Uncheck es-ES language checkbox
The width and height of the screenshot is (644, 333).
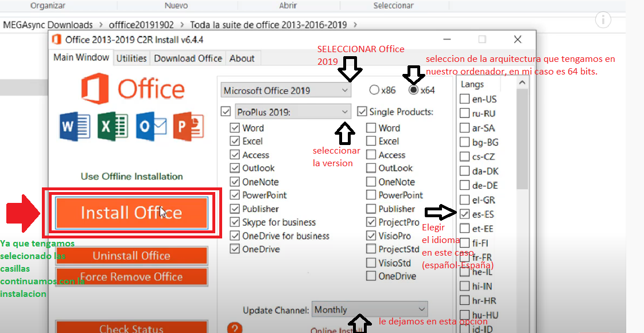(464, 214)
